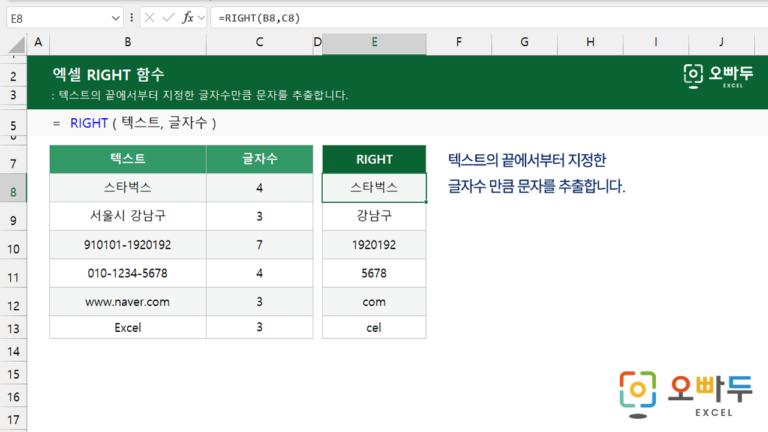Click the syntax line 'RIGHT ( 텍스트, 글자수 )'
The image size is (768, 432).
pos(143,123)
